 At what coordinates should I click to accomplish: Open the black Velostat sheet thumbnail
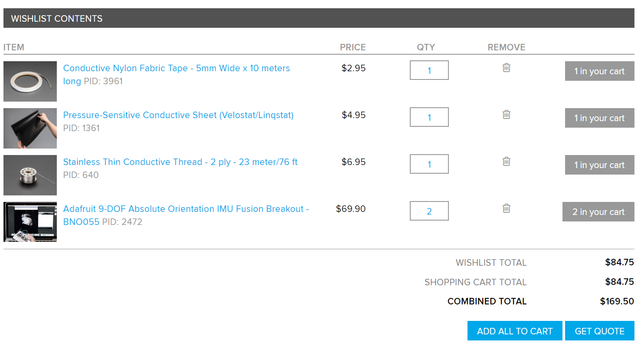(30, 128)
